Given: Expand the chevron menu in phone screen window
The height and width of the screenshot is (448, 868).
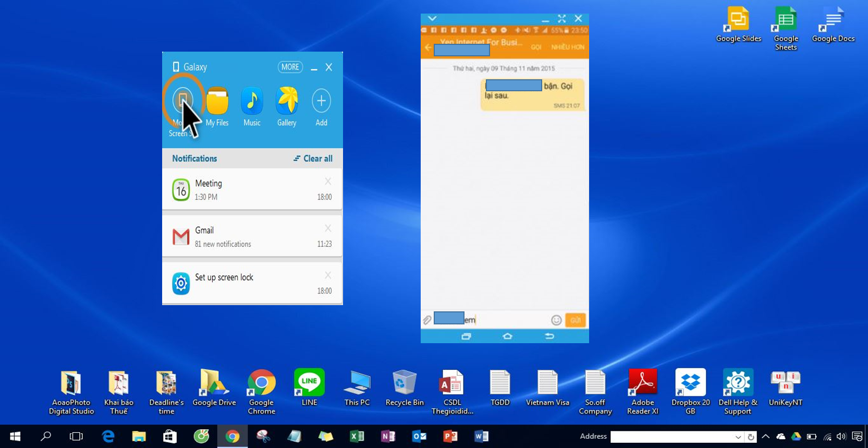Looking at the screenshot, I should point(432,18).
